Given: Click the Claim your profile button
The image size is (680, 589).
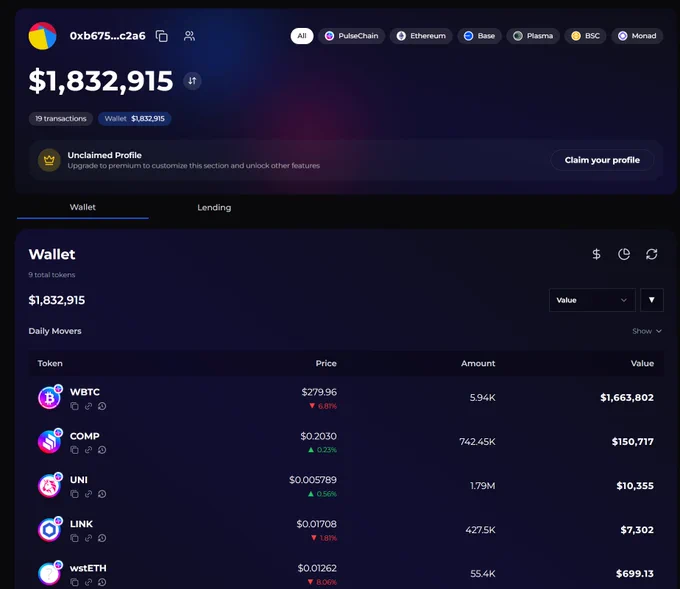Looking at the screenshot, I should 602,160.
